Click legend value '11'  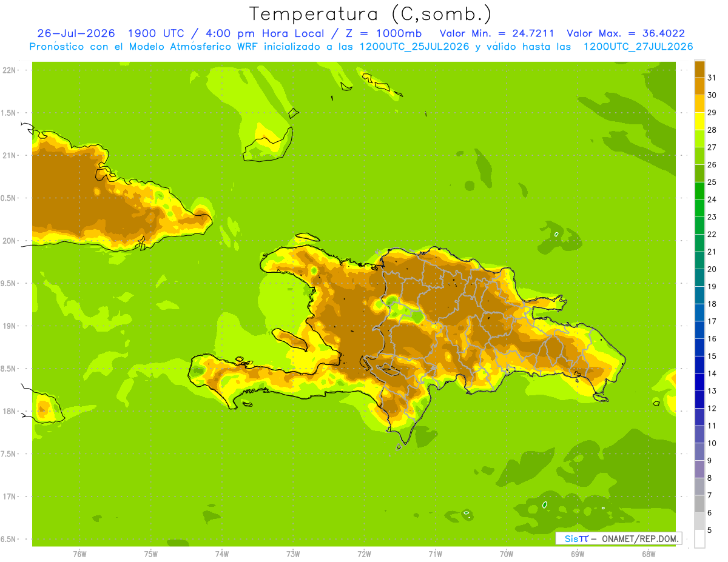coord(712,426)
